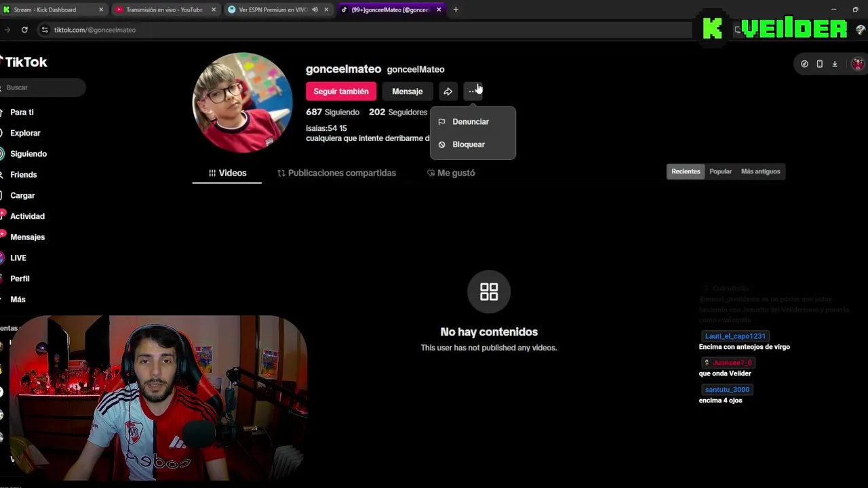Close the ESPN Premium tab
The image size is (868, 488).
(326, 9)
